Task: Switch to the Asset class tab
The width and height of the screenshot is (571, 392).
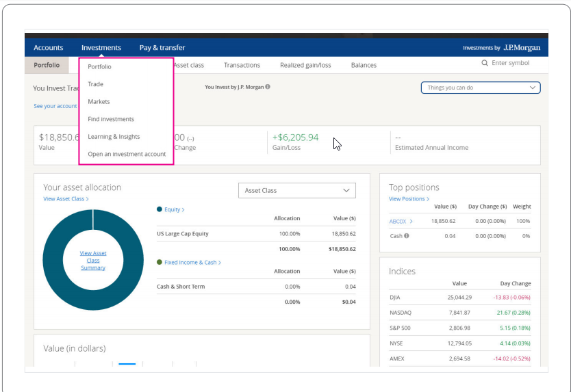Action: [189, 65]
